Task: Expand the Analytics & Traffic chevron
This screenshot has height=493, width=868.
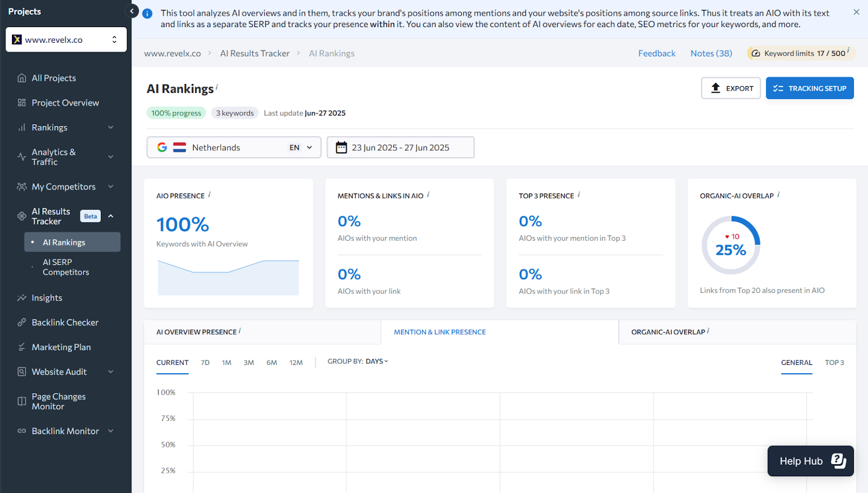Action: pyautogui.click(x=111, y=157)
